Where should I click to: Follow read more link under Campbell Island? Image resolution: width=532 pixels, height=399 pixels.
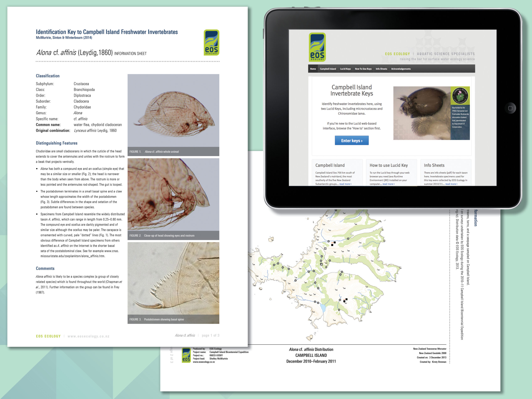[345, 184]
